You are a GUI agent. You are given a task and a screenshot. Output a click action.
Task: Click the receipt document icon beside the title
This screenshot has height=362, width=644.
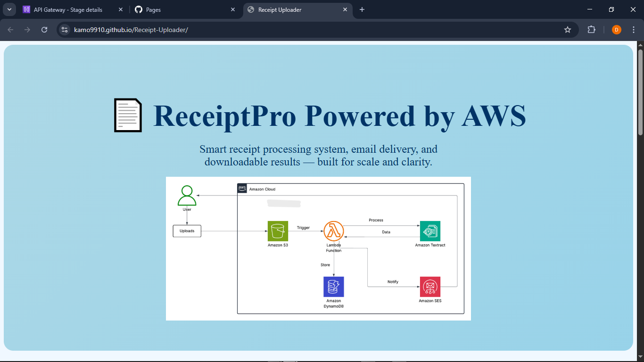pos(128,115)
